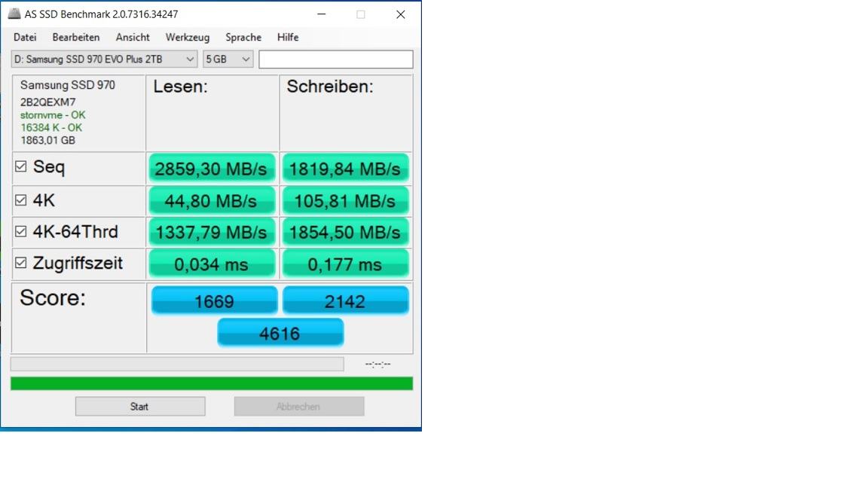Toggle the 4K test checkbox
The height and width of the screenshot is (488, 868).
point(20,200)
